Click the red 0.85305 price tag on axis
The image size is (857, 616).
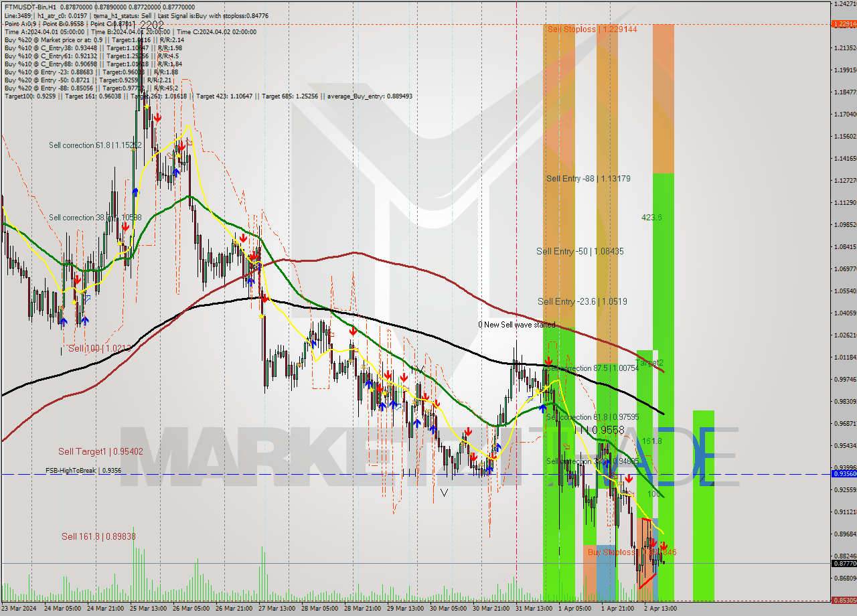pyautogui.click(x=844, y=601)
